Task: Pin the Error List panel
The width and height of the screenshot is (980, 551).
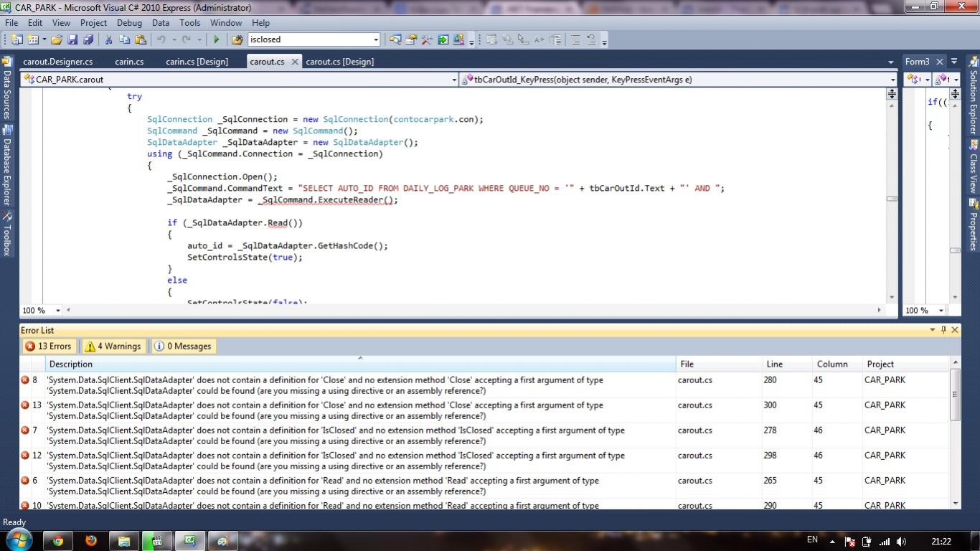Action: pos(943,330)
